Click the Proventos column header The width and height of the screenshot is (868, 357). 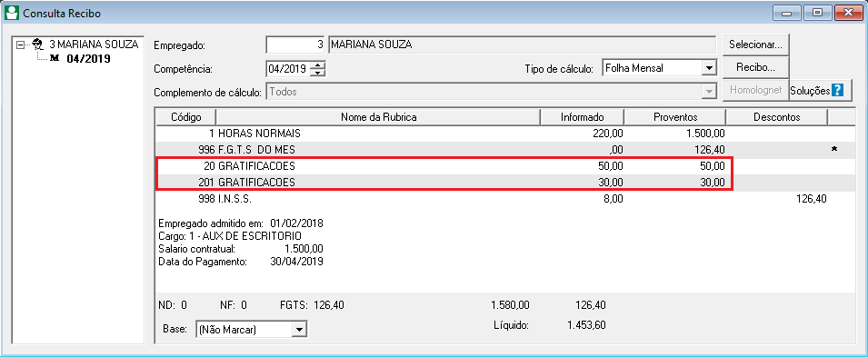[x=674, y=117]
